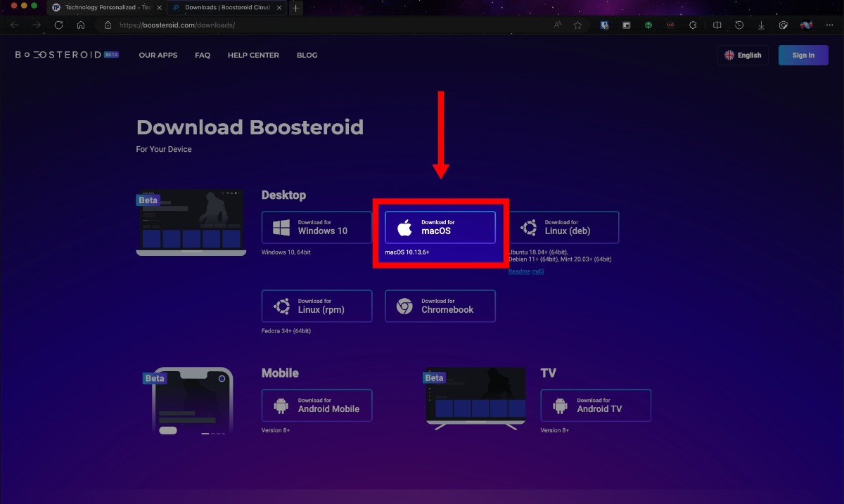The height and width of the screenshot is (504, 844).
Task: Open the FAQ menu item
Action: (203, 55)
